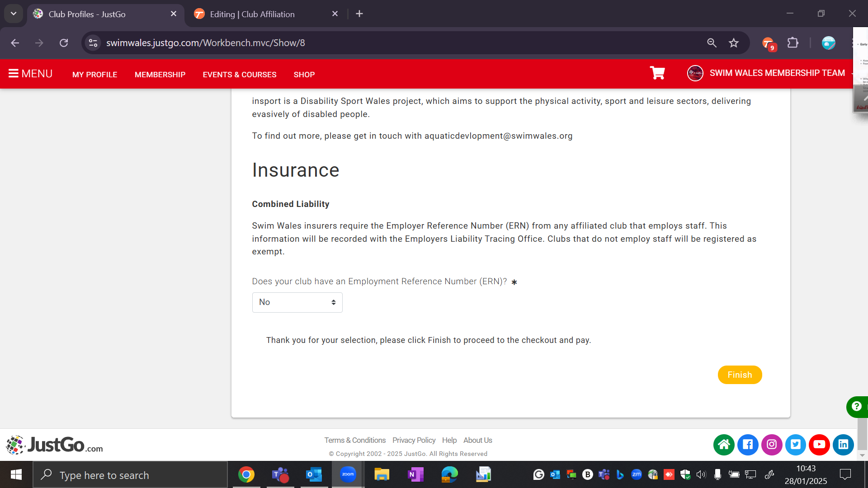Click the JustGo.com logo
868x488 pixels.
[x=55, y=445]
